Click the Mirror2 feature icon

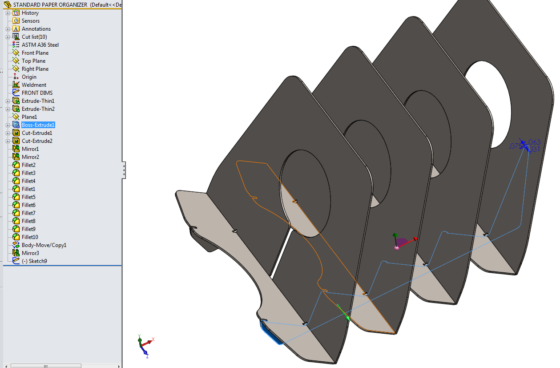pyautogui.click(x=16, y=157)
